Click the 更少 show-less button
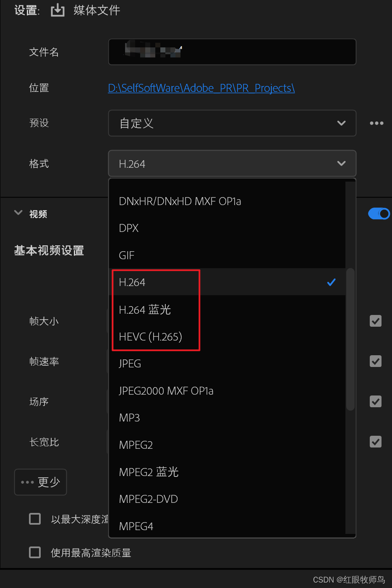This screenshot has height=588, width=392. (x=41, y=482)
